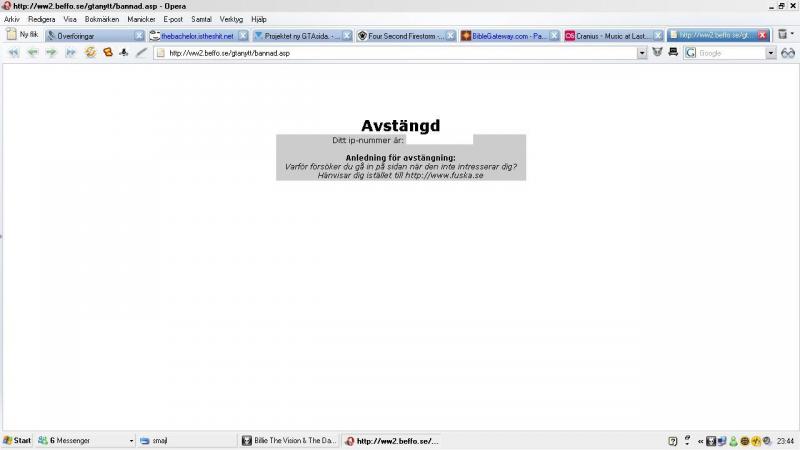Click the toolbar icon left of the wand
This screenshot has height=450, width=800.
(x=124, y=52)
